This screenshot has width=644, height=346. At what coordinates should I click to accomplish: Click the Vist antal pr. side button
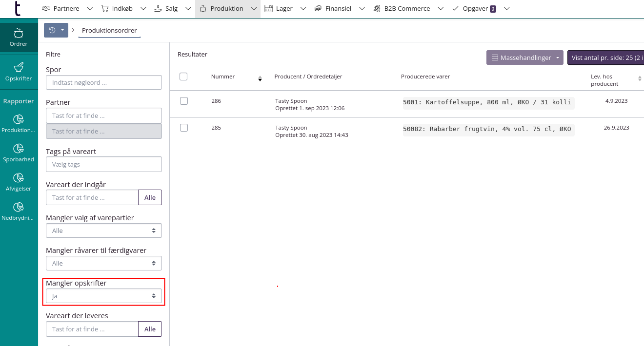605,58
